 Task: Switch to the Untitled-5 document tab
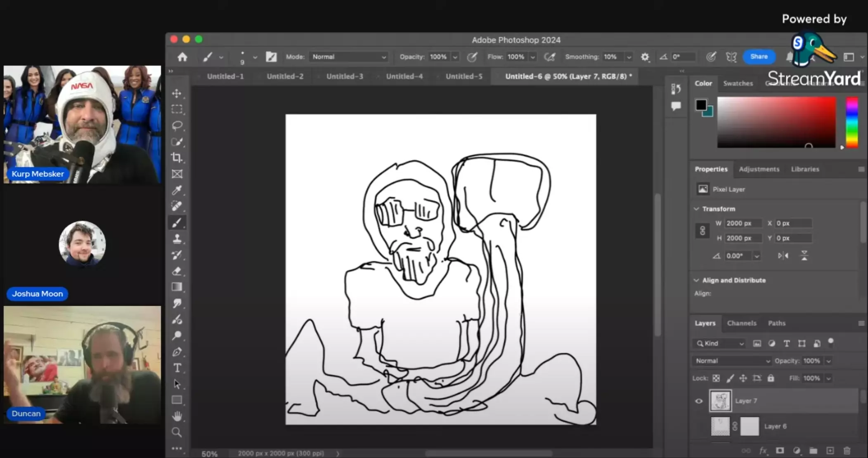464,76
